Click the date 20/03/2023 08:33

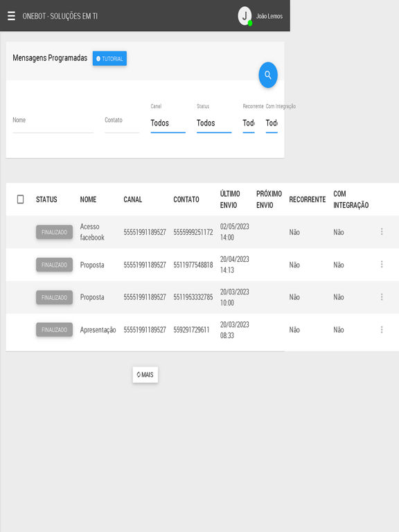(x=234, y=330)
